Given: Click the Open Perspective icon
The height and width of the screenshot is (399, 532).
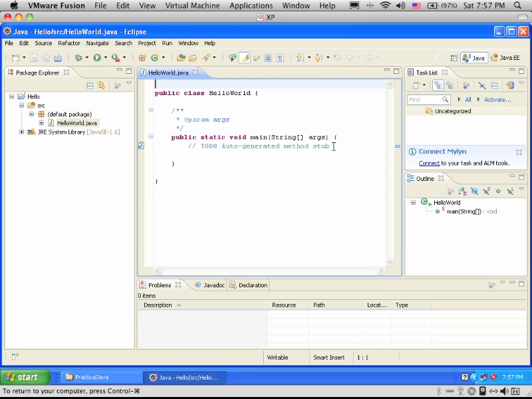Looking at the screenshot, I should pos(454,58).
